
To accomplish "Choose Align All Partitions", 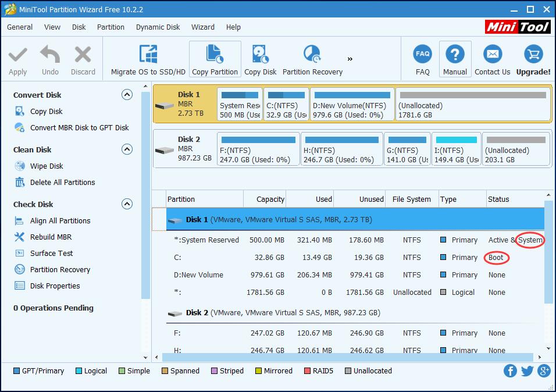I will click(x=60, y=220).
